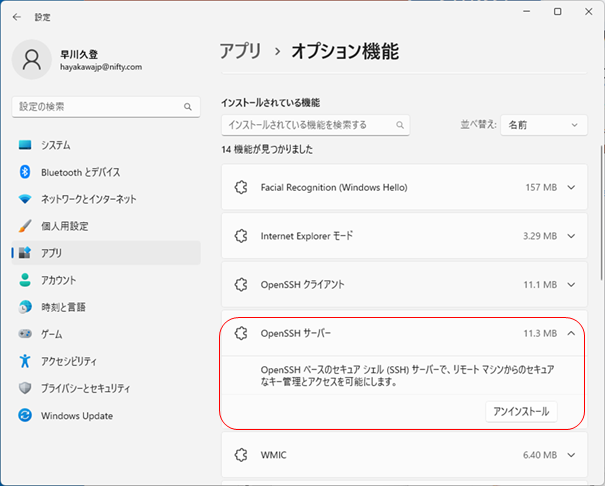
Task: Click the back arrow in title bar
Action: (17, 16)
